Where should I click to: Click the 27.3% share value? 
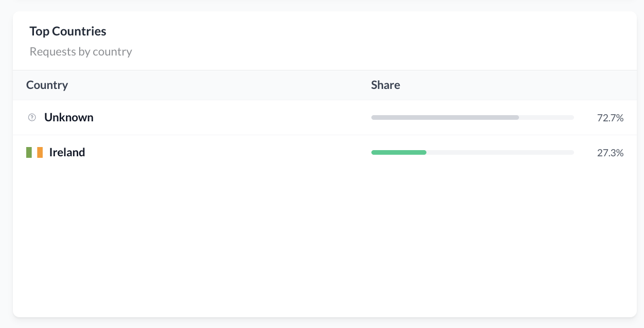(x=610, y=153)
